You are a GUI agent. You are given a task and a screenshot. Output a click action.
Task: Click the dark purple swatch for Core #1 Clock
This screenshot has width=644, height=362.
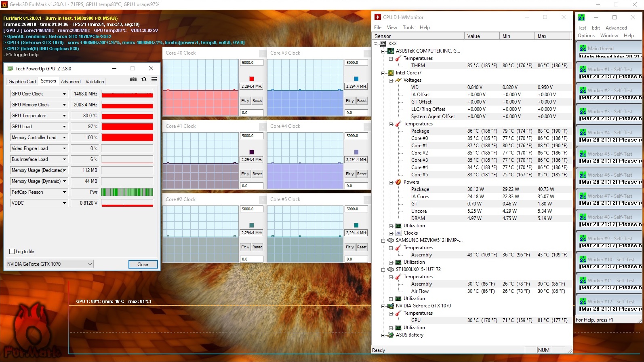251,152
